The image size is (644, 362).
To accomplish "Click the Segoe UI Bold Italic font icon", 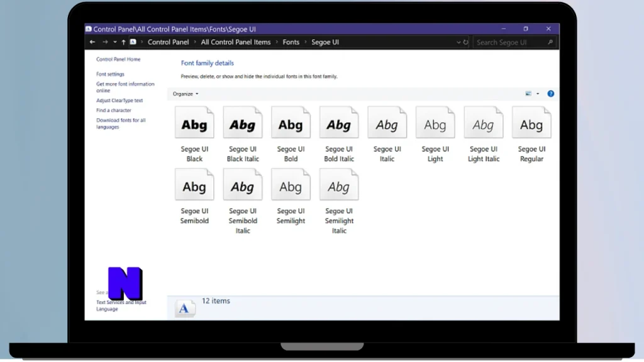I will tap(339, 123).
